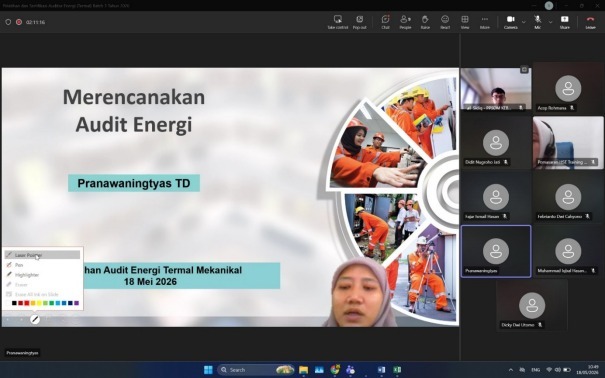Select the HSE Training participant video tile

pyautogui.click(x=568, y=143)
